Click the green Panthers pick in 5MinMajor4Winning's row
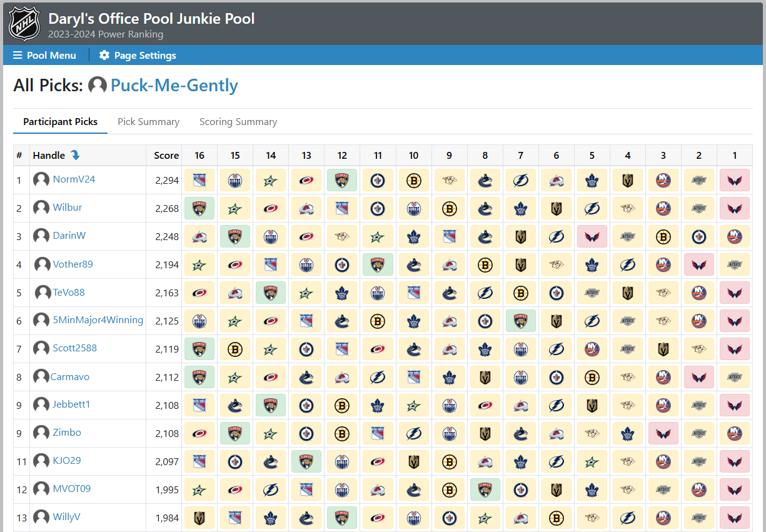 [x=521, y=321]
